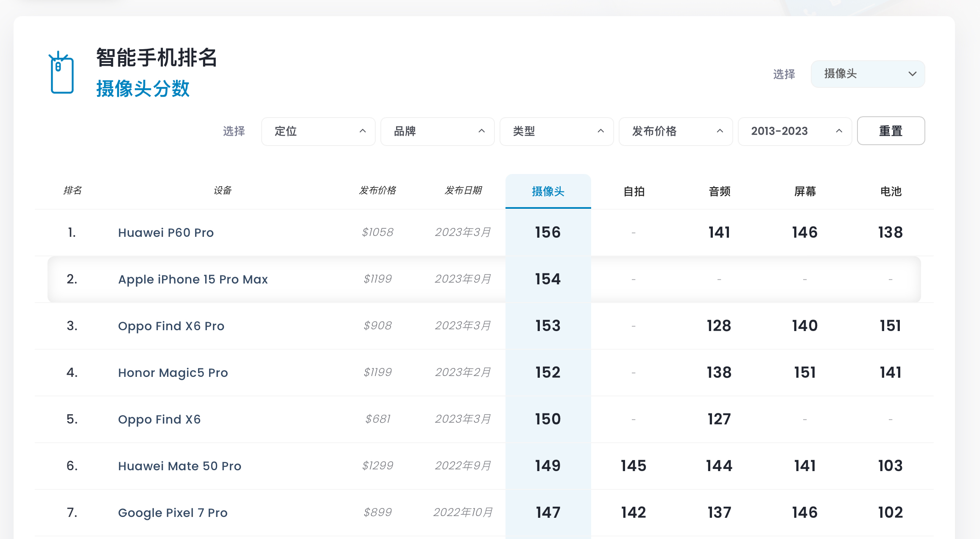The height and width of the screenshot is (539, 980).
Task: Open the 类型 type filter
Action: (x=556, y=132)
